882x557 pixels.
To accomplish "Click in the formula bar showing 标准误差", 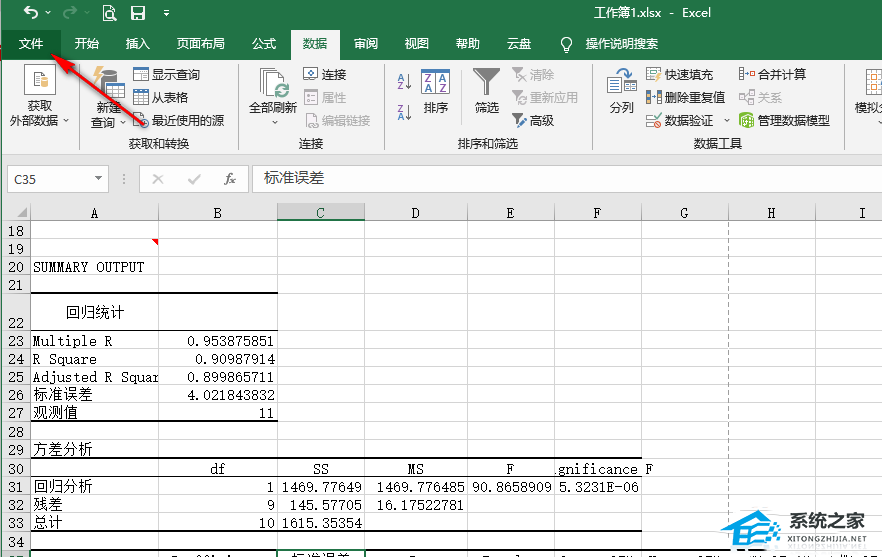I will pos(560,179).
